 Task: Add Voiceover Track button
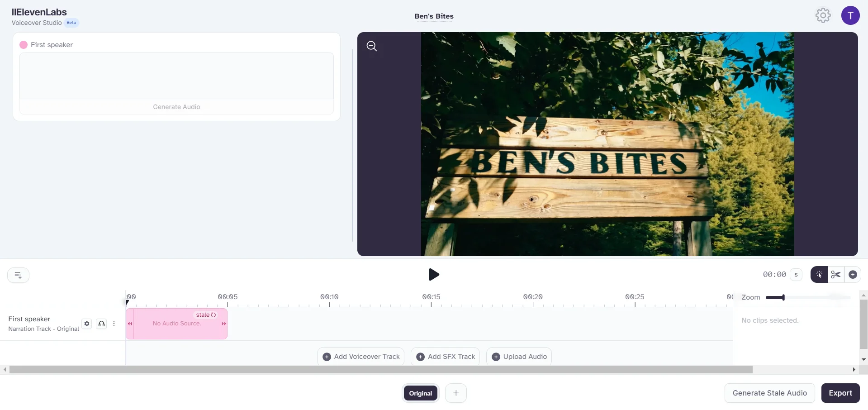point(361,357)
